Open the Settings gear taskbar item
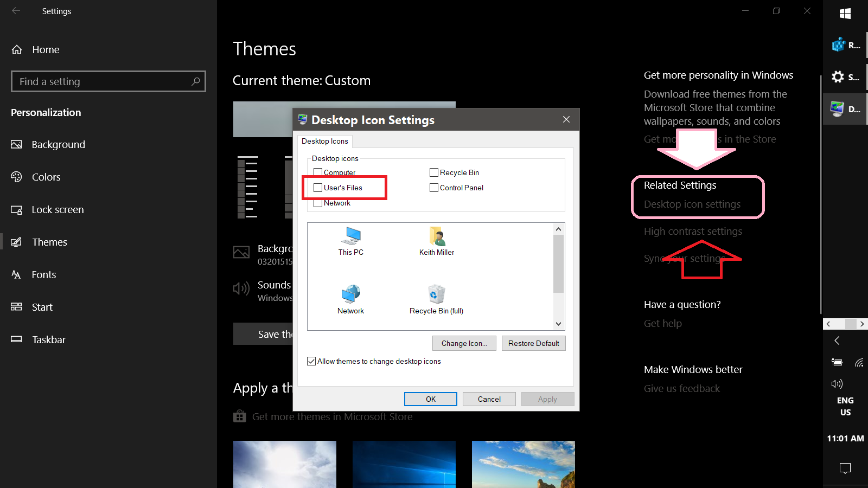This screenshot has height=488, width=868. [x=845, y=77]
